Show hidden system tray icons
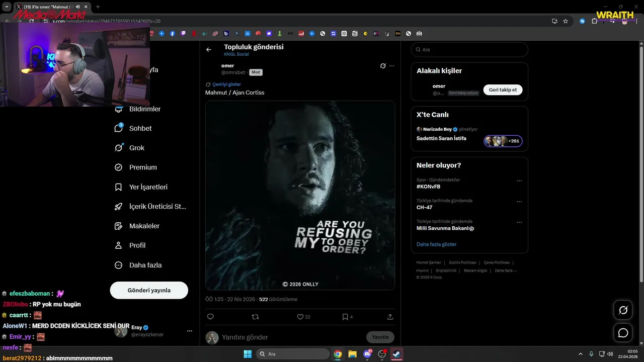 tap(580, 354)
